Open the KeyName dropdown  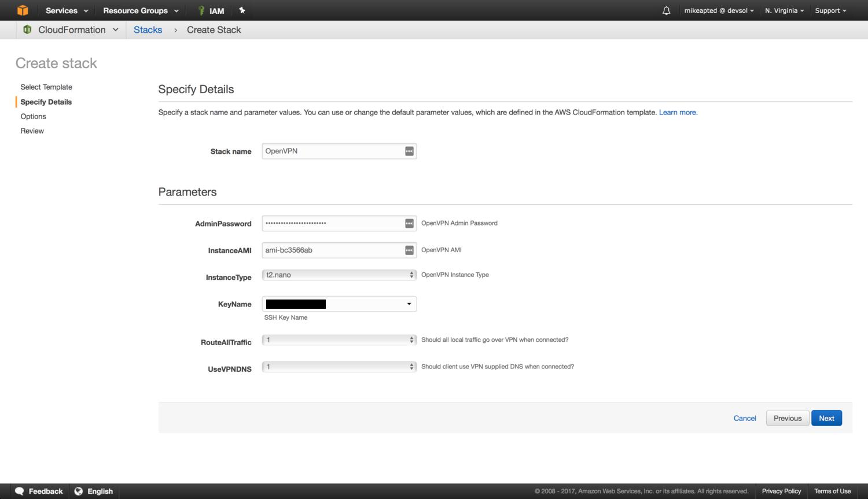click(339, 304)
